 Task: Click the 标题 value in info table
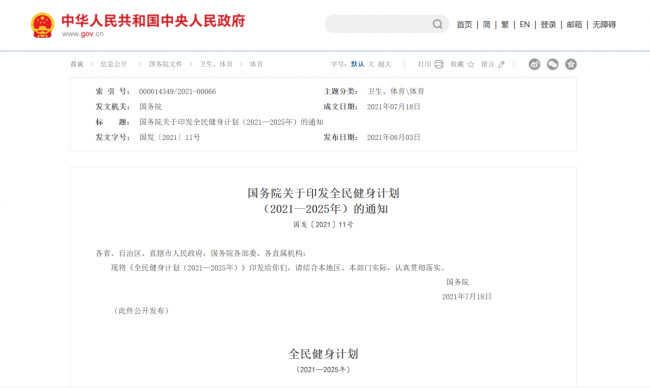[x=231, y=122]
